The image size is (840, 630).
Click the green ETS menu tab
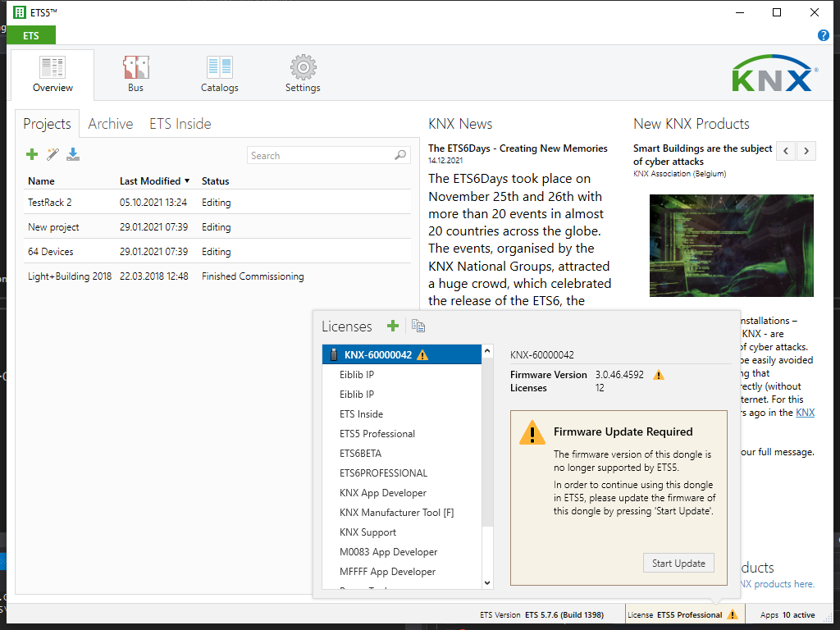[31, 35]
